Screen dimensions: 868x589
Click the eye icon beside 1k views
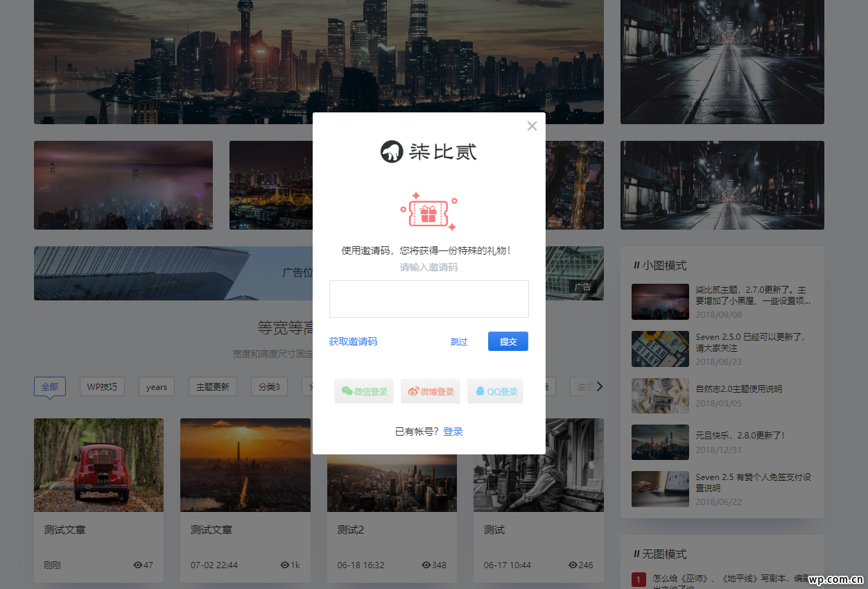point(285,565)
